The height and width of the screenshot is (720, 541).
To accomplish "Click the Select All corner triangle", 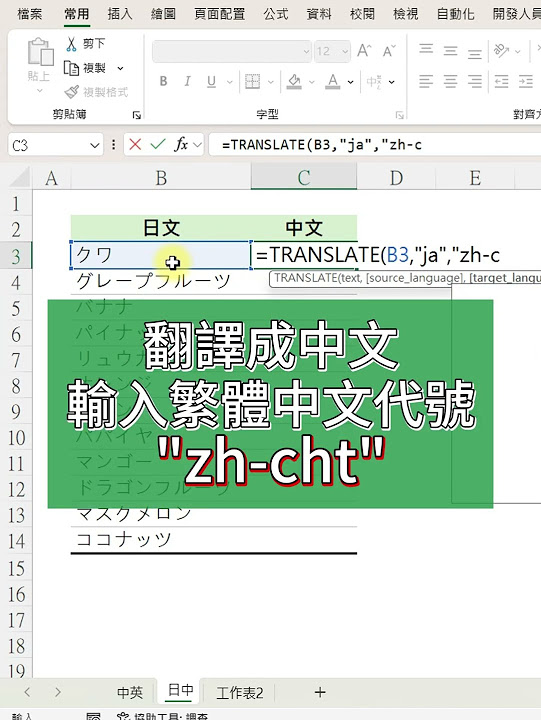I will [x=20, y=178].
